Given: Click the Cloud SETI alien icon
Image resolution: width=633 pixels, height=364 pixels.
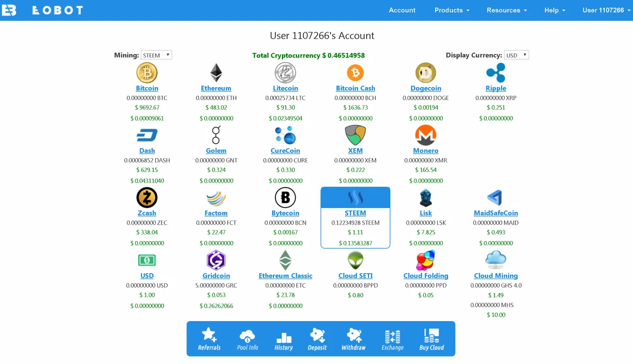Looking at the screenshot, I should click(x=355, y=260).
